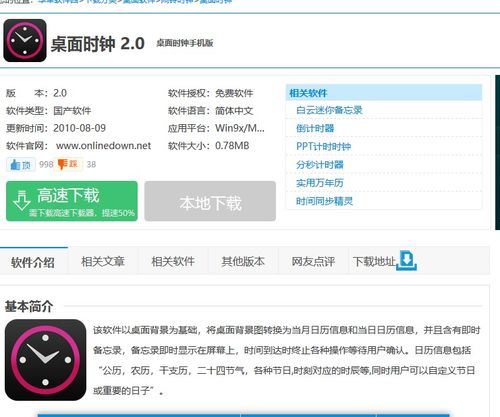The width and height of the screenshot is (500, 417).
Task: Open the 其他版本 tab
Action: [243, 262]
